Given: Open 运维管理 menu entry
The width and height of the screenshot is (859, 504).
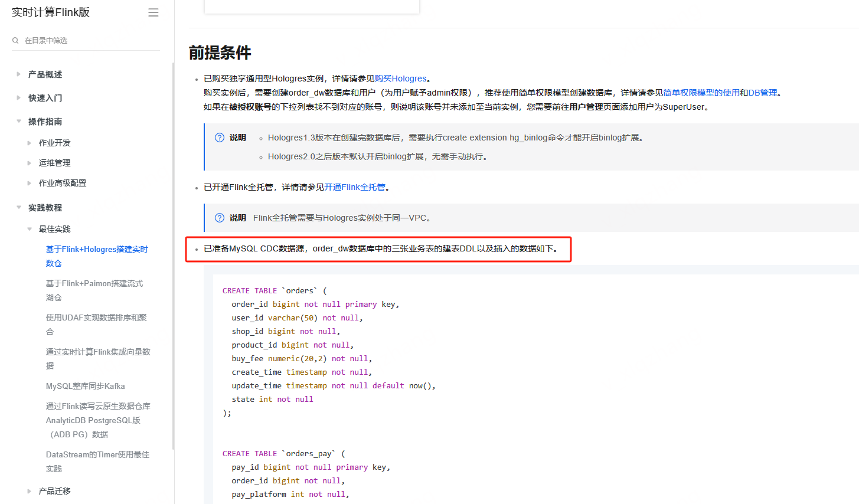Looking at the screenshot, I should pyautogui.click(x=55, y=163).
